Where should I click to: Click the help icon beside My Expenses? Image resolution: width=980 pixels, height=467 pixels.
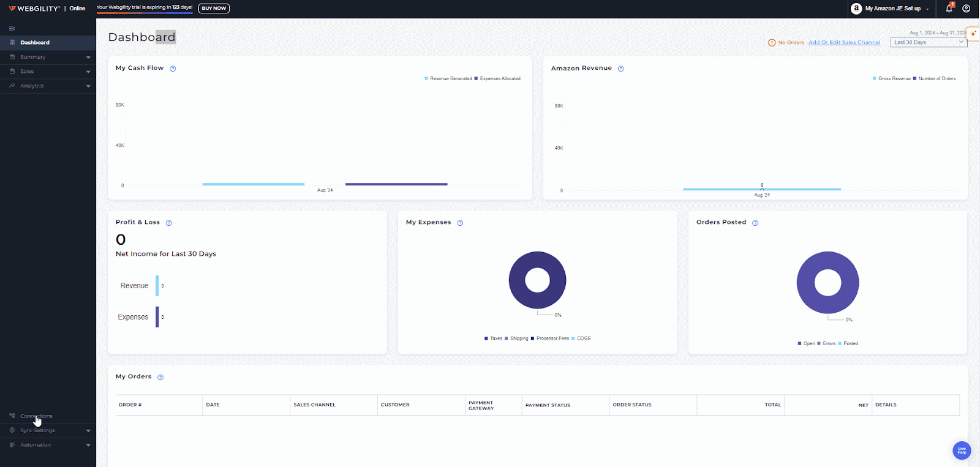460,223
